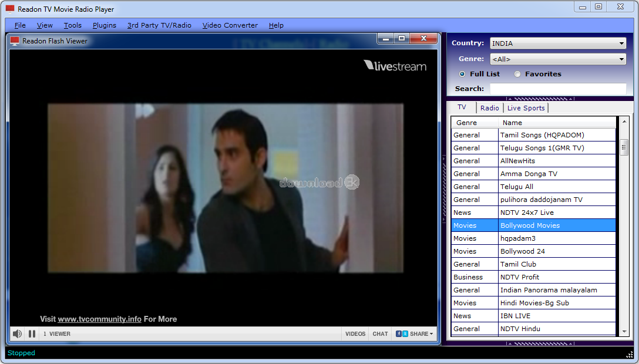Viewport: 639px width, 364px height.
Task: Select the Favorites radio button
Action: click(517, 74)
